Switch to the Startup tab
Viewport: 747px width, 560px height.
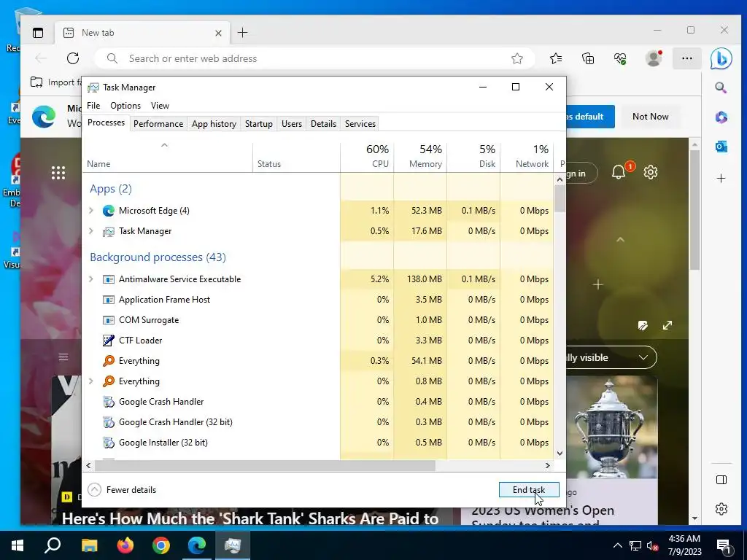tap(259, 124)
